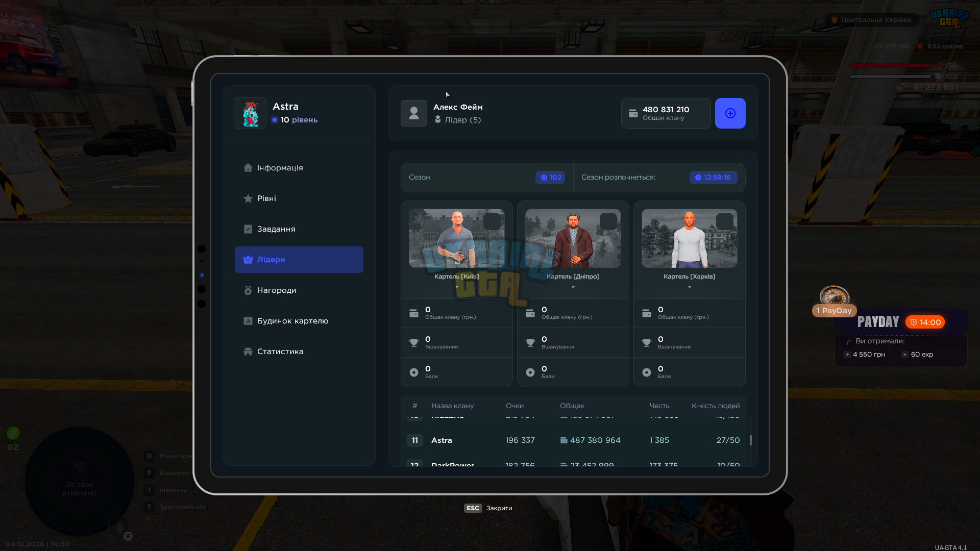Select the highlighted Лідери menu item
Screen dimensions: 980x551
[x=299, y=260]
